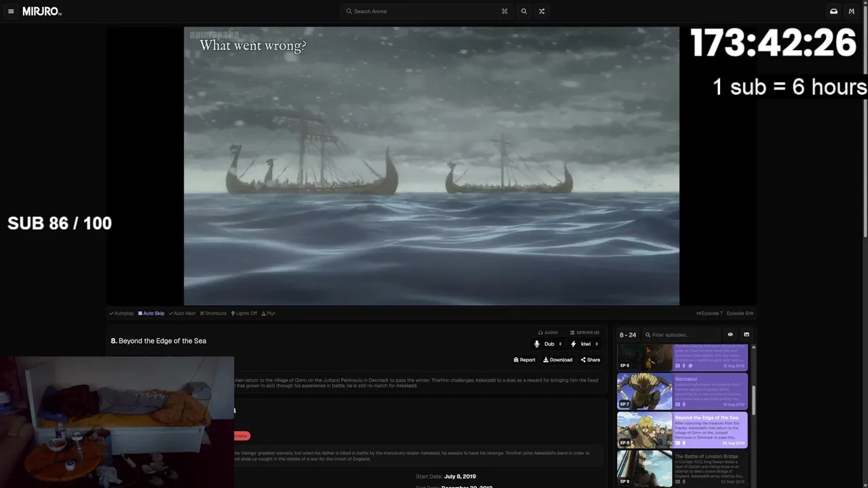This screenshot has width=868, height=488.
Task: Select the EP 6 episode thumbnail
Action: (644, 357)
